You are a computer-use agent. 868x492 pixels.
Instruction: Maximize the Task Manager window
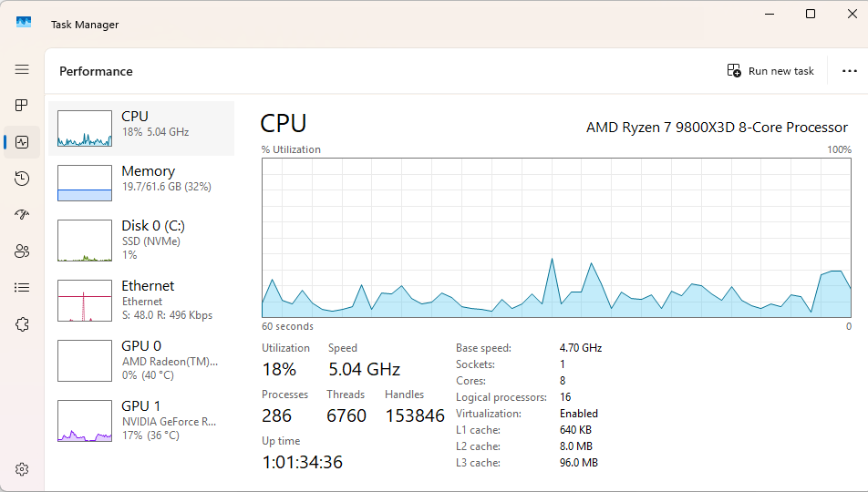811,14
